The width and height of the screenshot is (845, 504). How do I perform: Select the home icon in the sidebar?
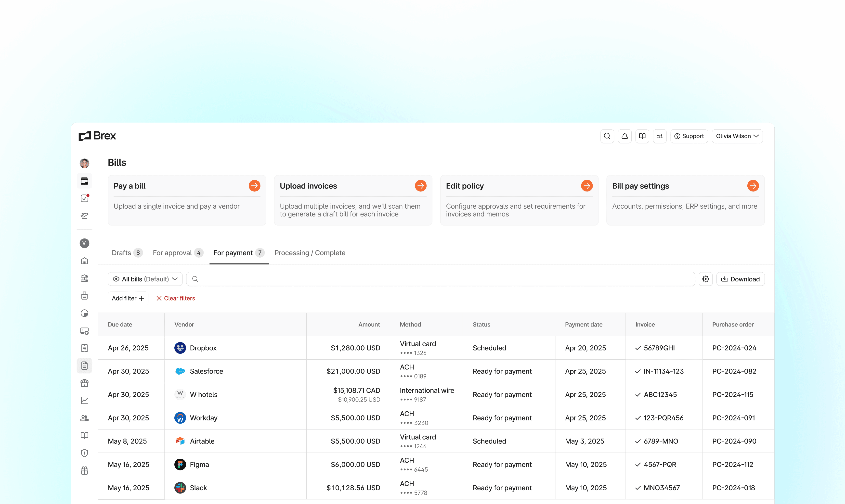[x=84, y=261]
